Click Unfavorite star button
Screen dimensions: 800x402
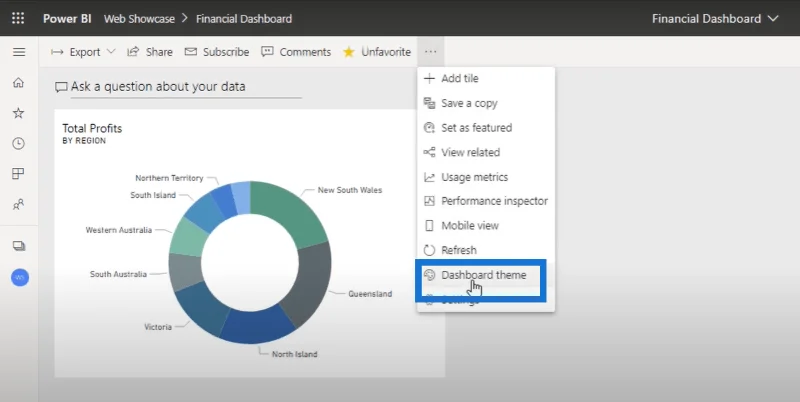click(x=377, y=52)
